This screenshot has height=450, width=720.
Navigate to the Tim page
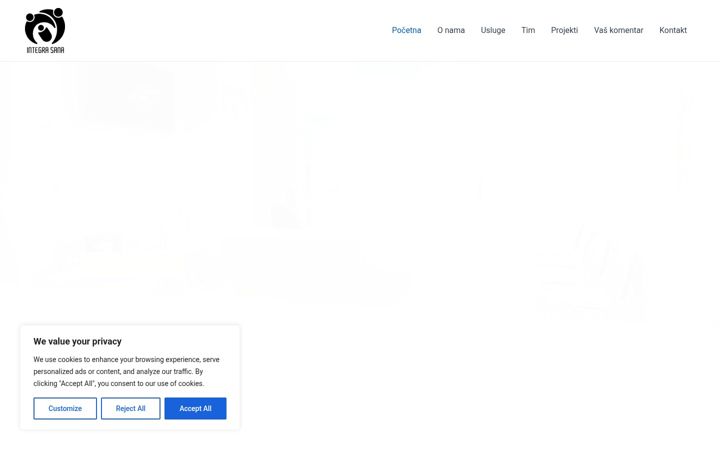tap(528, 30)
